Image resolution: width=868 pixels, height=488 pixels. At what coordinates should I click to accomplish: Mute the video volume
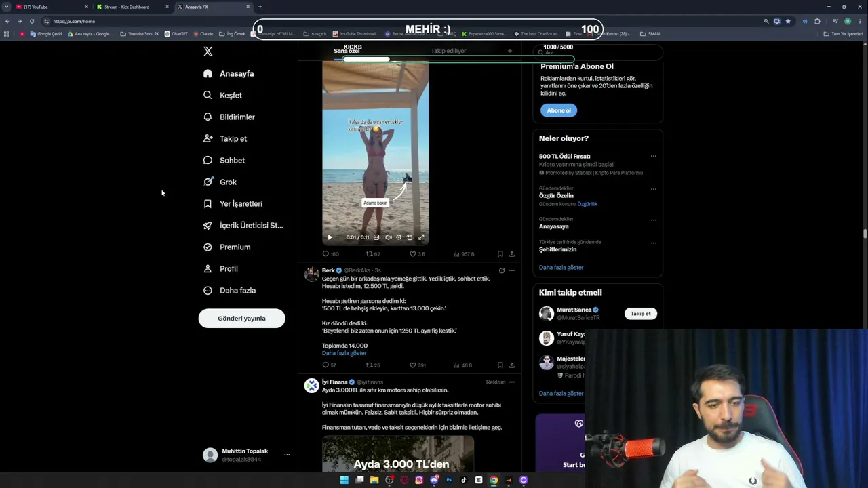click(x=389, y=237)
